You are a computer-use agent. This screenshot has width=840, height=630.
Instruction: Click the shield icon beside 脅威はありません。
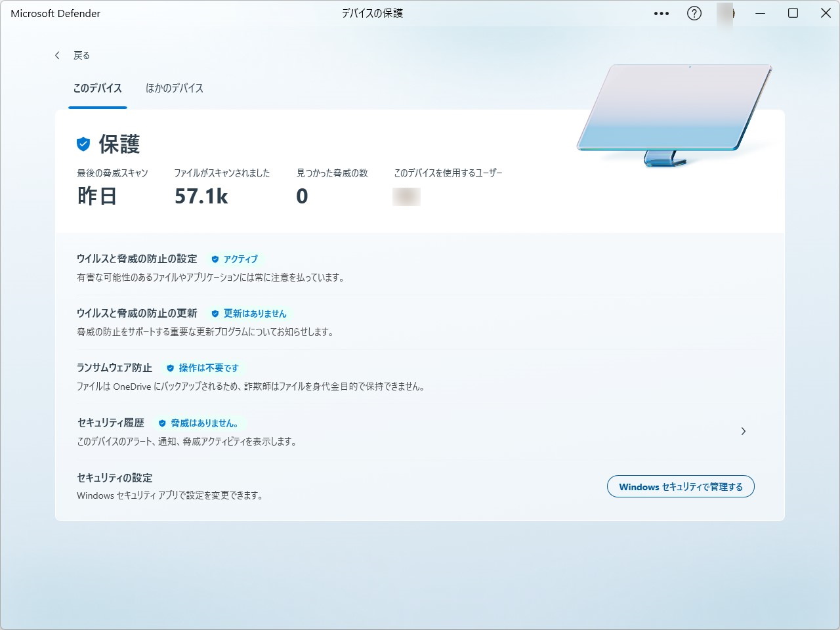[x=161, y=423]
